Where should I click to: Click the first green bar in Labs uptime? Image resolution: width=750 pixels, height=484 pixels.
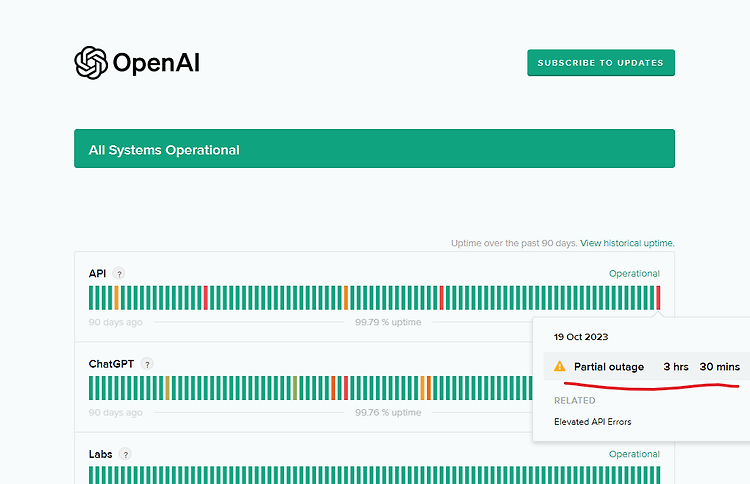coord(91,475)
